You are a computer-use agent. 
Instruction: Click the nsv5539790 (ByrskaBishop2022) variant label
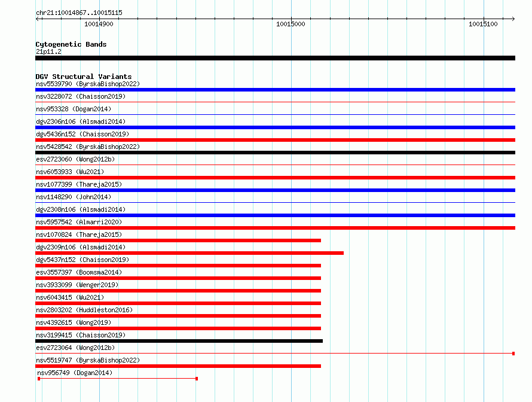point(88,84)
